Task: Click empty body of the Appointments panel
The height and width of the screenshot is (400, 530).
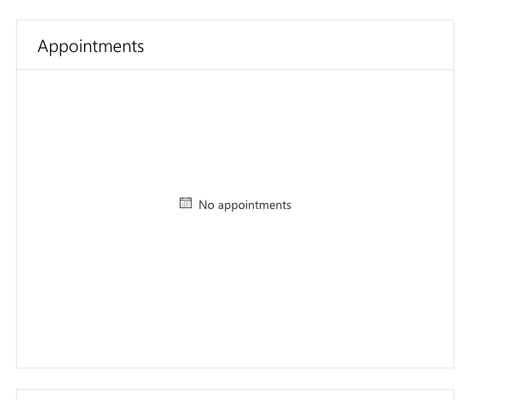Action: pos(235,287)
